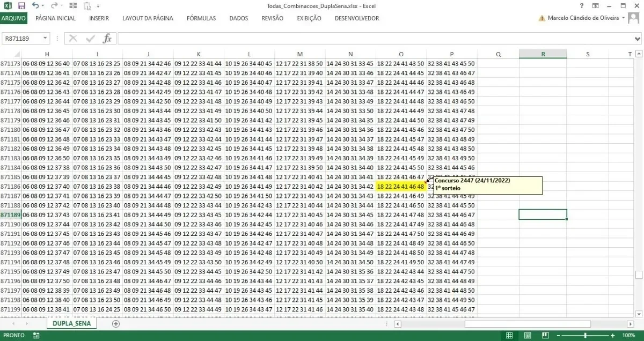Expand the formula bar with chevron
The height and width of the screenshot is (341, 644).
(638, 39)
